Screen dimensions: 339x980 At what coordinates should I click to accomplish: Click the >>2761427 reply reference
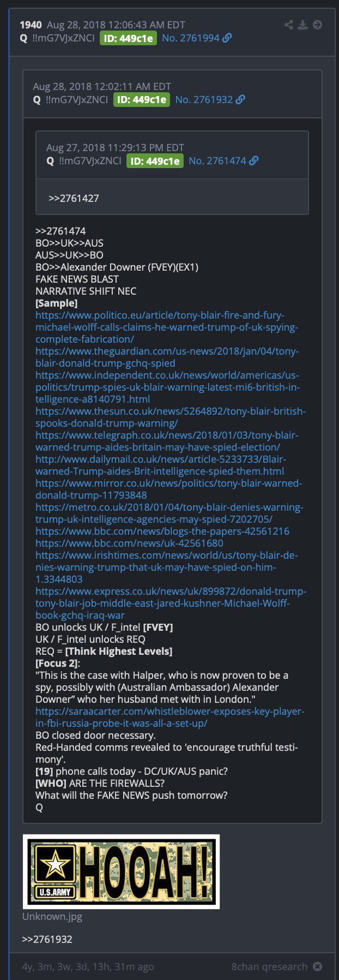point(74,198)
